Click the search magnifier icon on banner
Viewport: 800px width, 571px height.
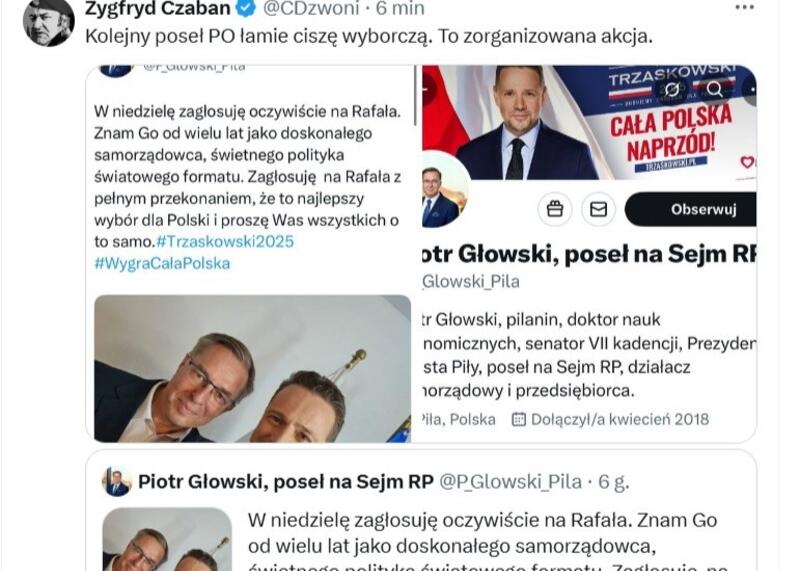(x=714, y=89)
